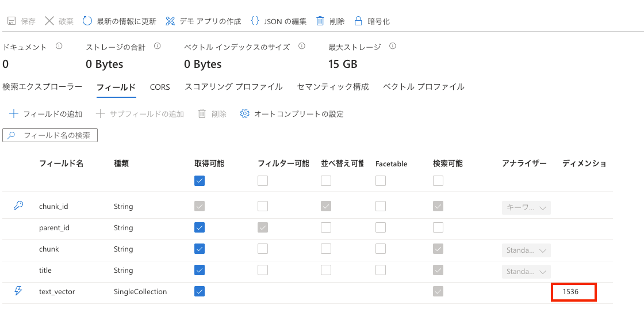Open the ベクトル プロファイル tab
The image size is (644, 312).
point(424,87)
